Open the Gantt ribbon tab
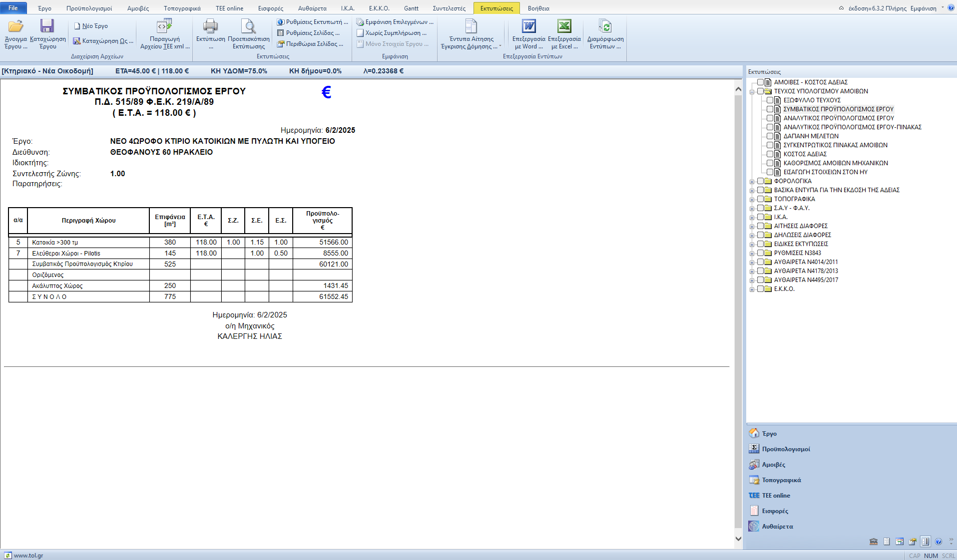The image size is (957, 560). pyautogui.click(x=411, y=8)
